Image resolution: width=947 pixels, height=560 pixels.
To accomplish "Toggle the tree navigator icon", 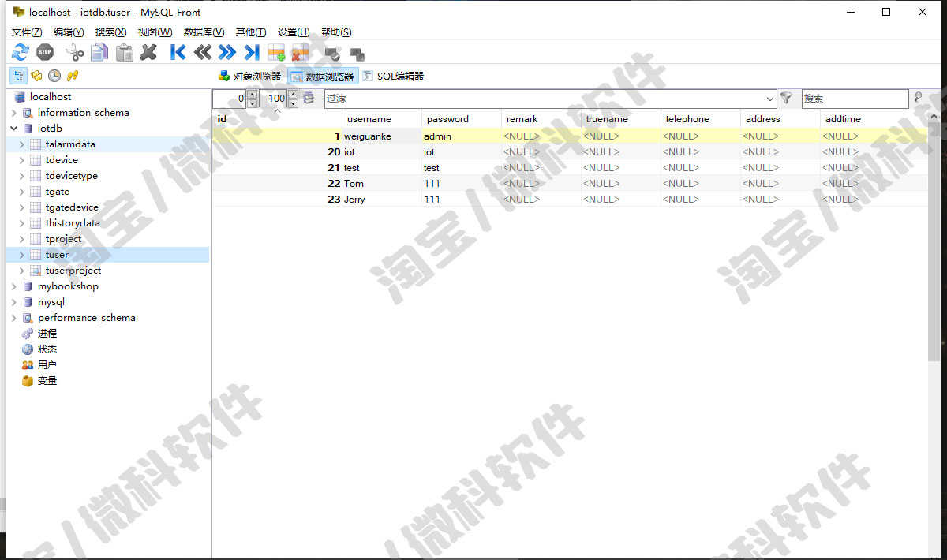I will (19, 76).
